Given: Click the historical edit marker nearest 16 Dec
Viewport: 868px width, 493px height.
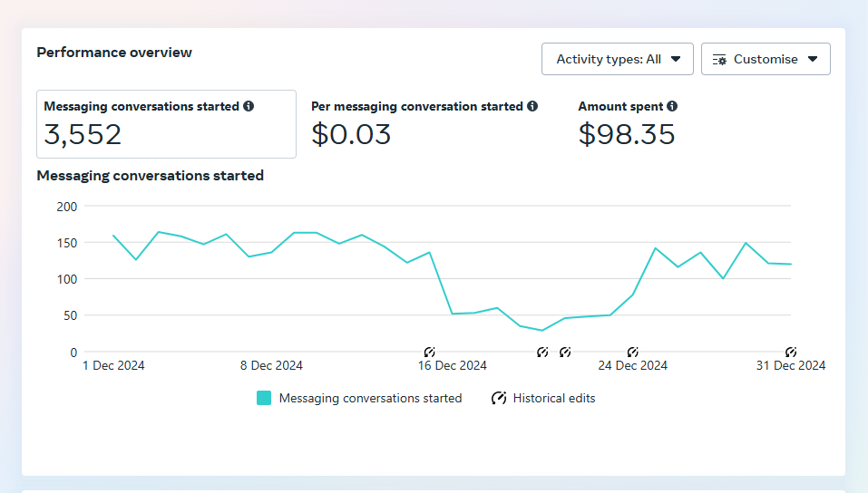Looking at the screenshot, I should tap(430, 352).
